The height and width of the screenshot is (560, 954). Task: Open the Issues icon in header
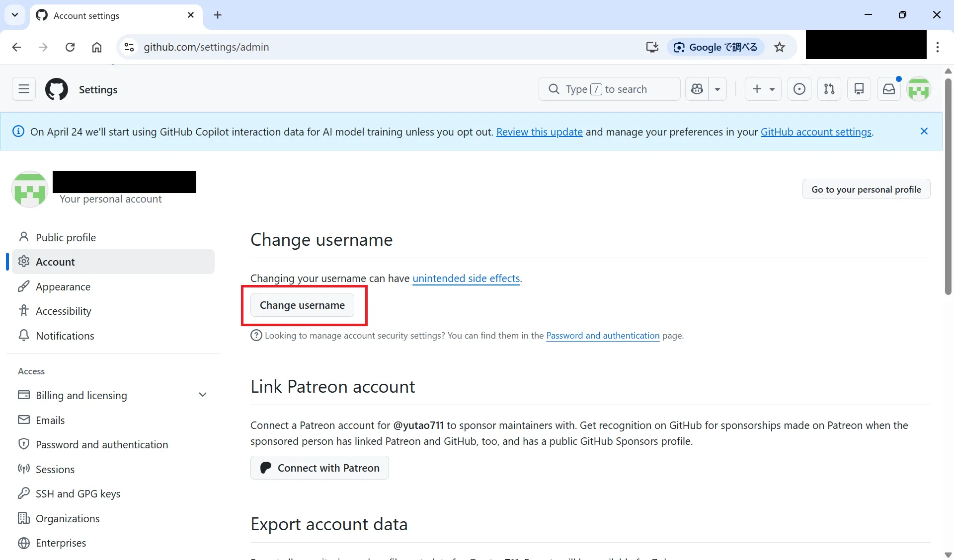[799, 89]
